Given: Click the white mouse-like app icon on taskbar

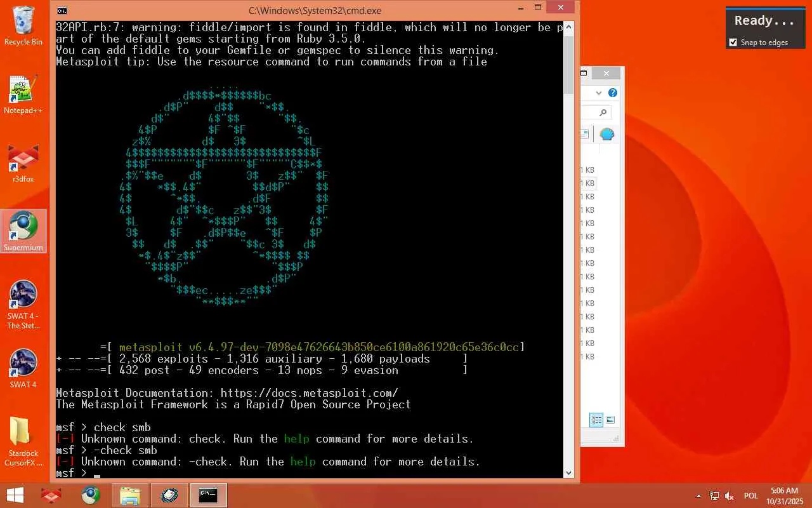Looking at the screenshot, I should (169, 495).
